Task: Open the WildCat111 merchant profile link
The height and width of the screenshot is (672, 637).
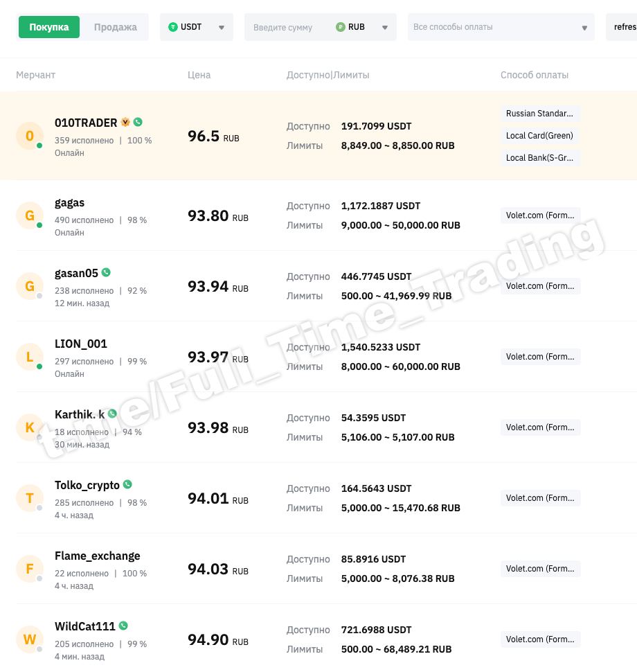Action: click(x=84, y=626)
